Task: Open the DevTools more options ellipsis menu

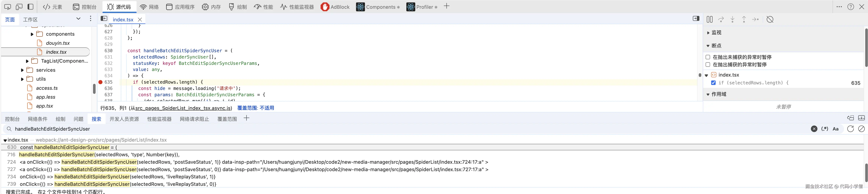Action: [x=839, y=7]
